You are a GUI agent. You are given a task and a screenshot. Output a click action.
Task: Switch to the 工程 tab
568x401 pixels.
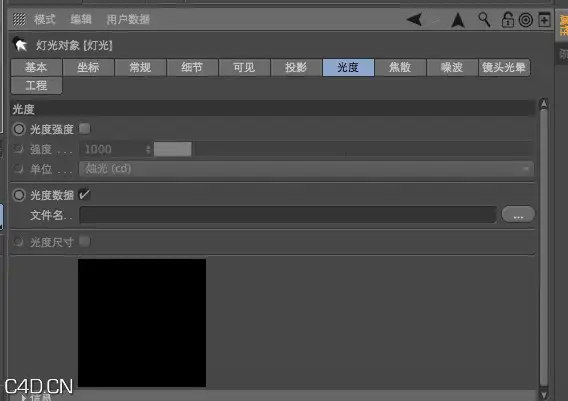click(x=36, y=85)
